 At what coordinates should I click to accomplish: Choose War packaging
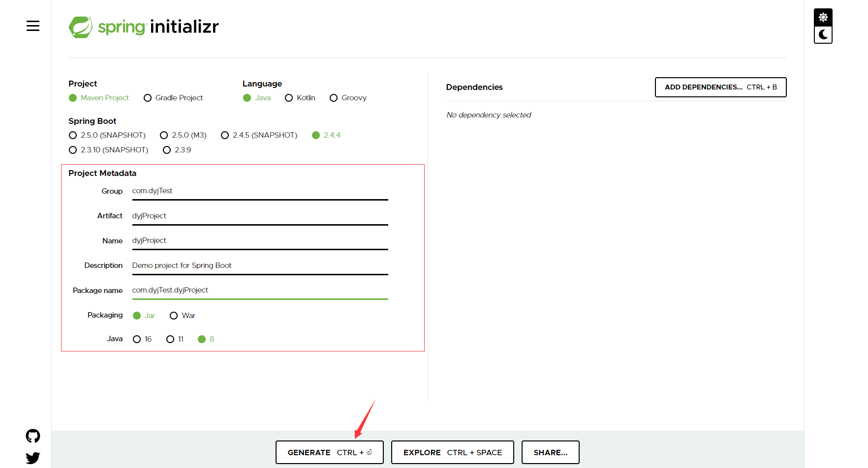[x=183, y=316]
